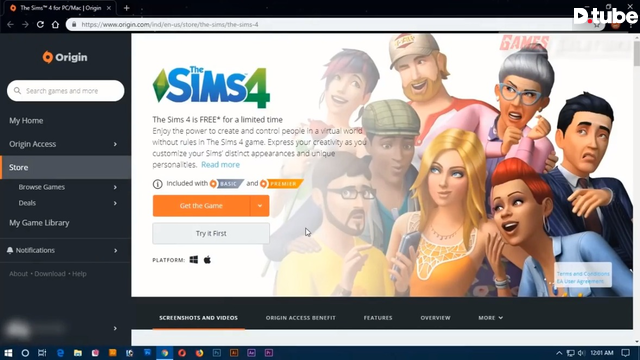640x360 pixels.
Task: Expand the Notifications chevron
Action: pyautogui.click(x=116, y=251)
